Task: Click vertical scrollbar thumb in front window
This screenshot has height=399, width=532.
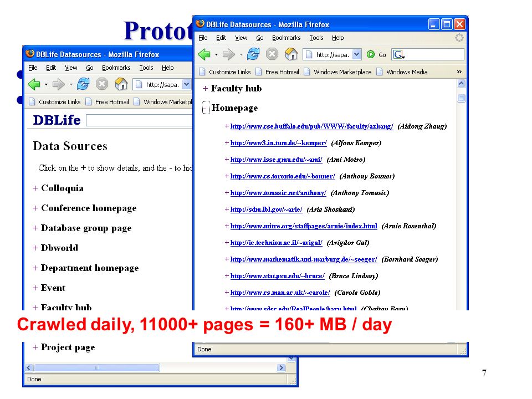Action: pyautogui.click(x=461, y=99)
